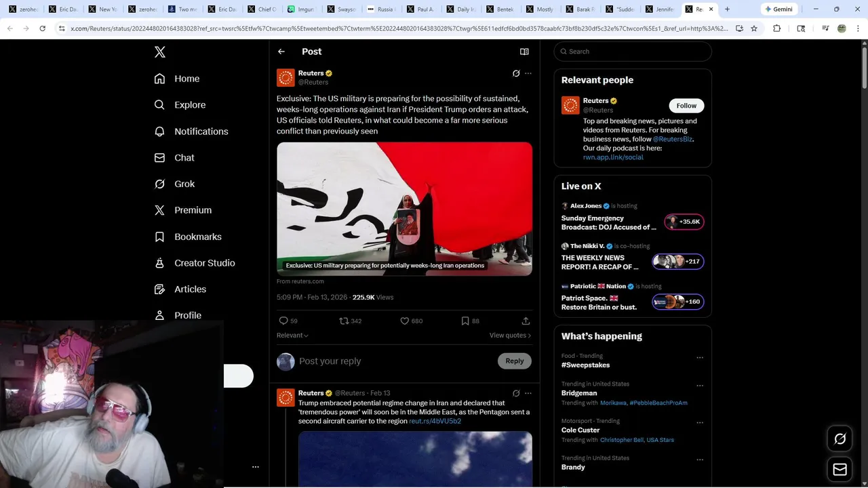The image size is (868, 488).
Task: Share the post via share icon
Action: pyautogui.click(x=526, y=321)
